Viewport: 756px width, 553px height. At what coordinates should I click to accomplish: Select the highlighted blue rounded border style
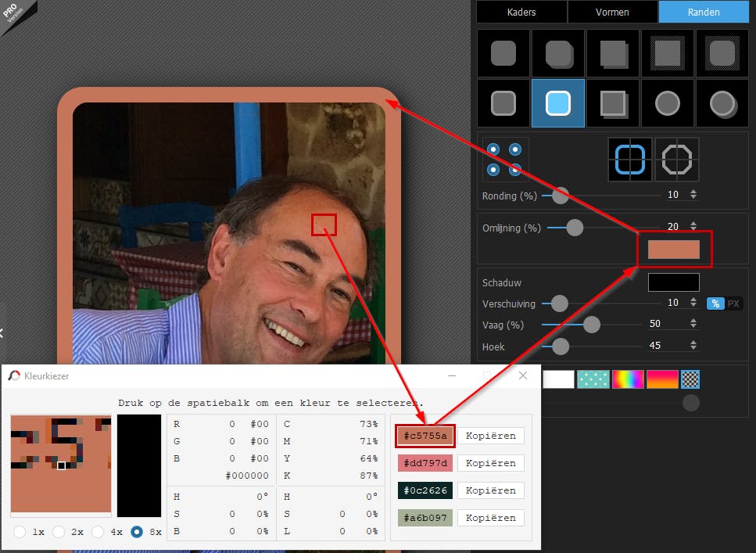click(557, 103)
